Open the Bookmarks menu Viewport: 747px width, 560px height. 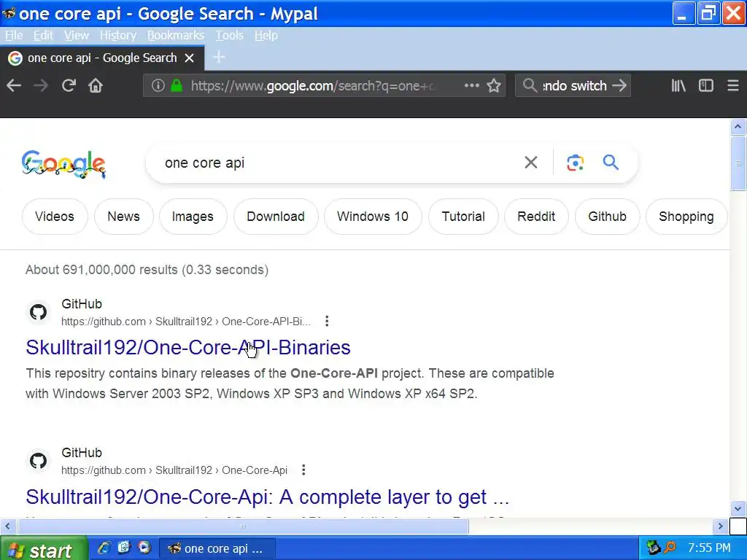(175, 35)
